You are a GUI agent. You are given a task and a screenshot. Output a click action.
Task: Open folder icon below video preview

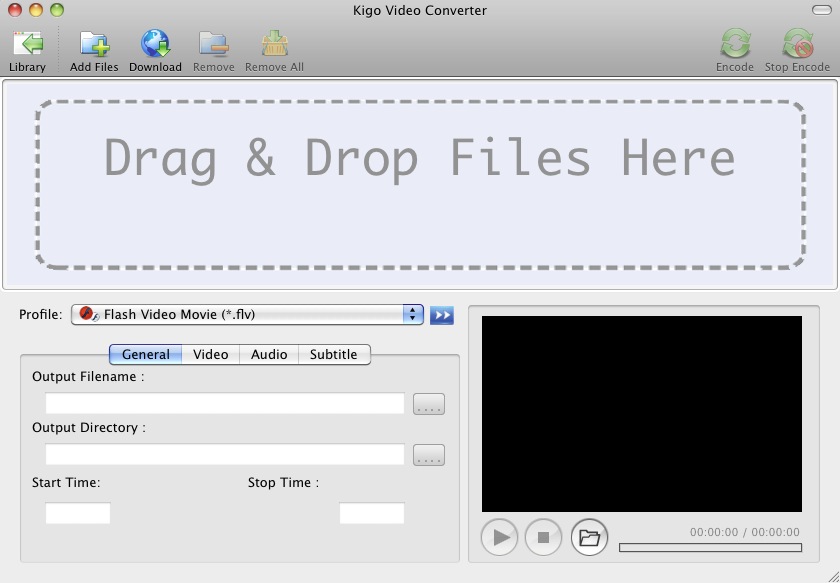[x=589, y=537]
